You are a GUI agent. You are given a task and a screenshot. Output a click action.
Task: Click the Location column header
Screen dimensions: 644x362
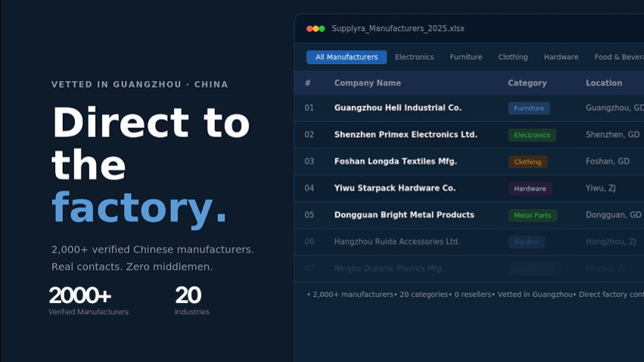[604, 83]
